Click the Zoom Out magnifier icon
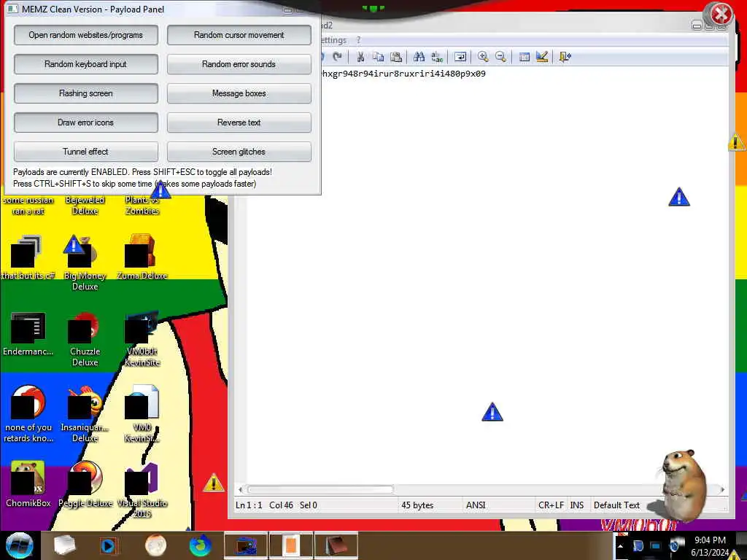The image size is (747, 560). (500, 57)
